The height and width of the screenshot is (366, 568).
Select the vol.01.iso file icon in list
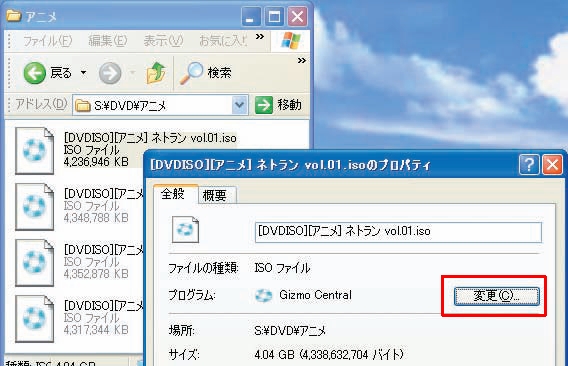point(34,151)
